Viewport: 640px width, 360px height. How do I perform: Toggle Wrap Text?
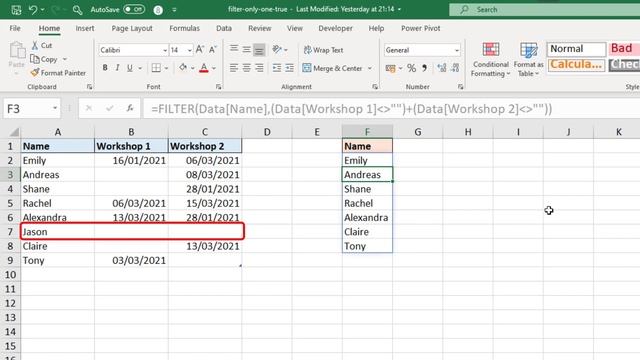click(324, 50)
